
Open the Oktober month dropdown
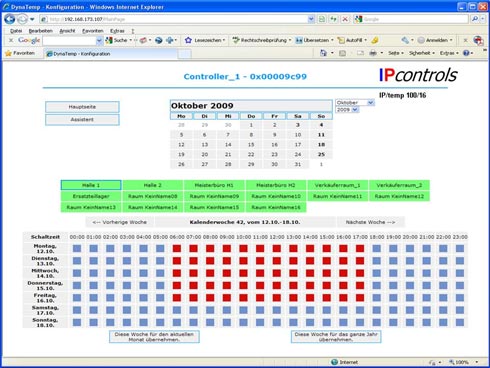[x=355, y=103]
